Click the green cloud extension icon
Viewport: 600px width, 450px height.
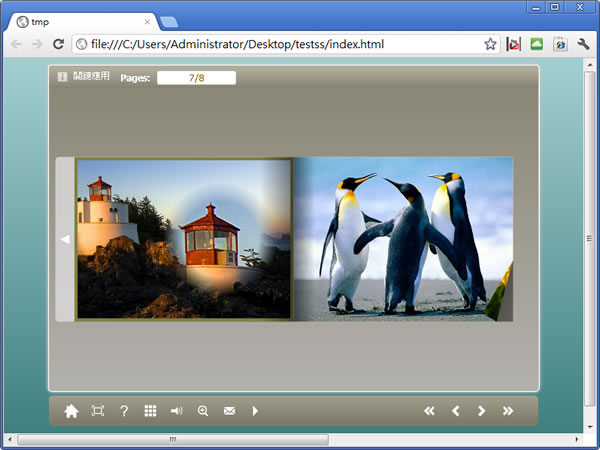point(537,44)
